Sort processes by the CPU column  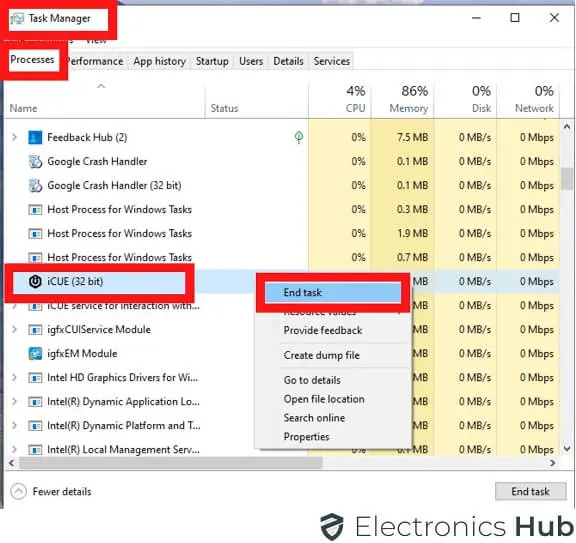340,100
